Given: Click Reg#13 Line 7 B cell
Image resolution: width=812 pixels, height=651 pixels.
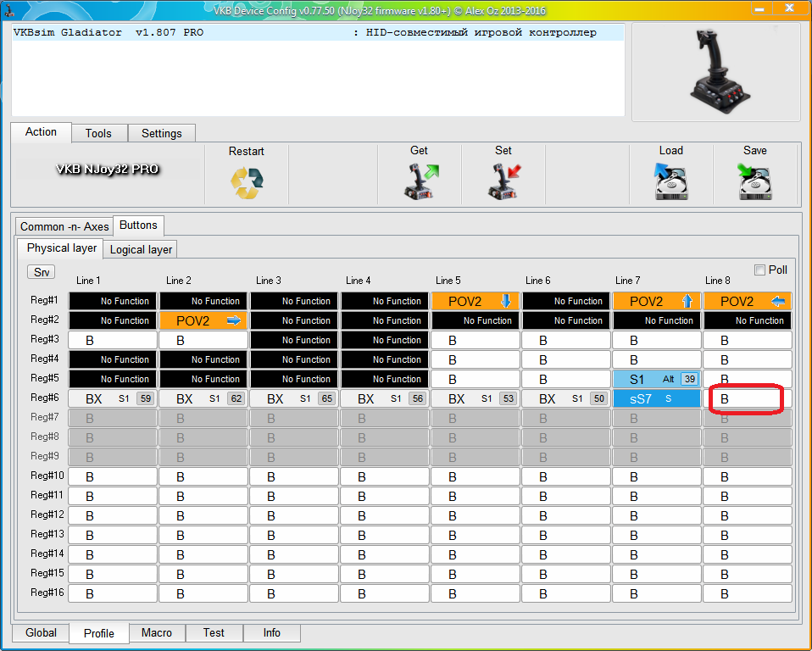Looking at the screenshot, I should 656,535.
